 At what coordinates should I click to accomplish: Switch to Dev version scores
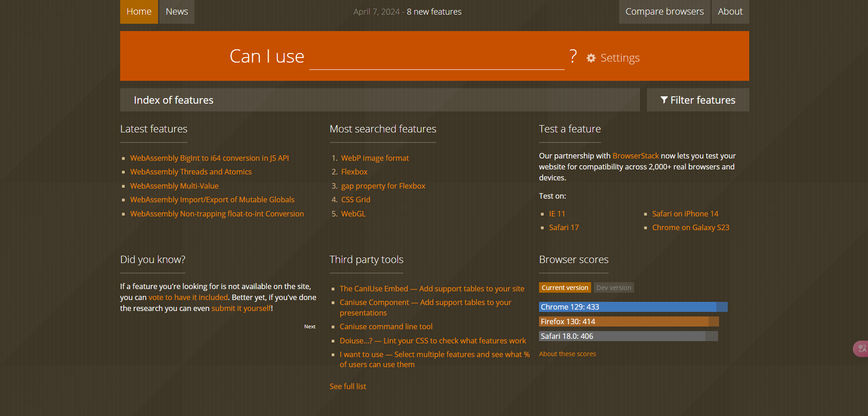click(614, 288)
